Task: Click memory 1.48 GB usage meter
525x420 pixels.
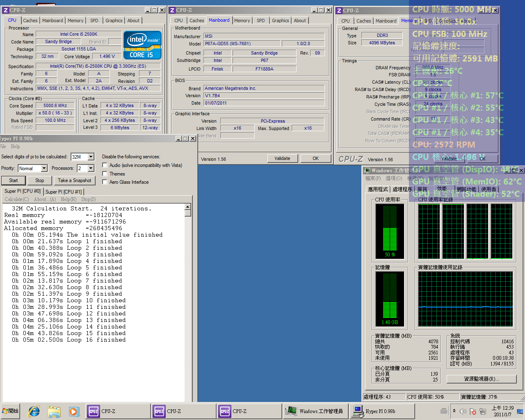Action: tap(390, 299)
